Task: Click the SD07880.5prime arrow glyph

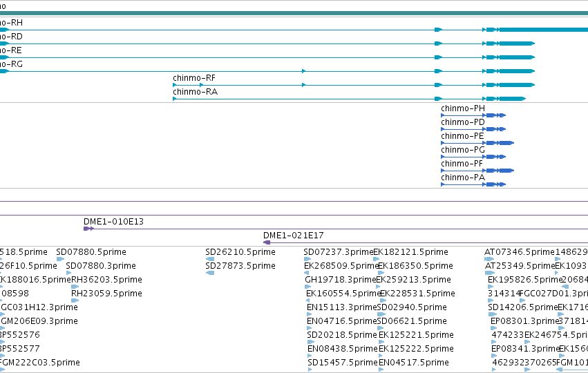Action: coord(60,259)
